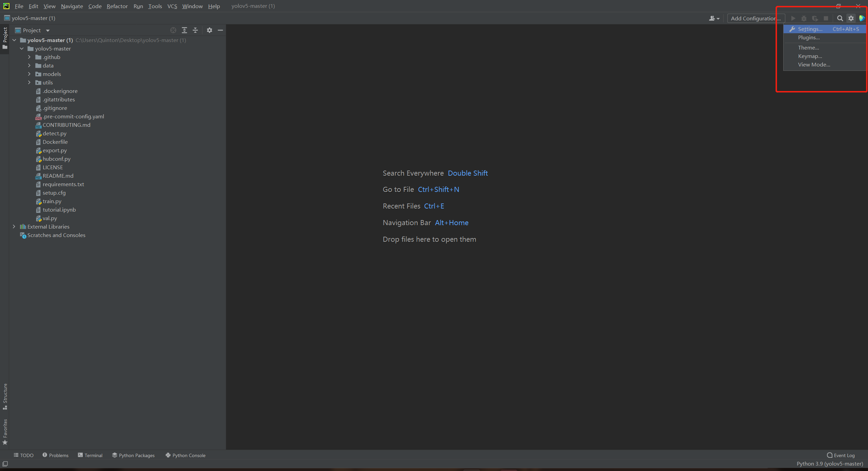The image size is (868, 471).
Task: Hide the Project panel with minus icon
Action: pos(220,30)
